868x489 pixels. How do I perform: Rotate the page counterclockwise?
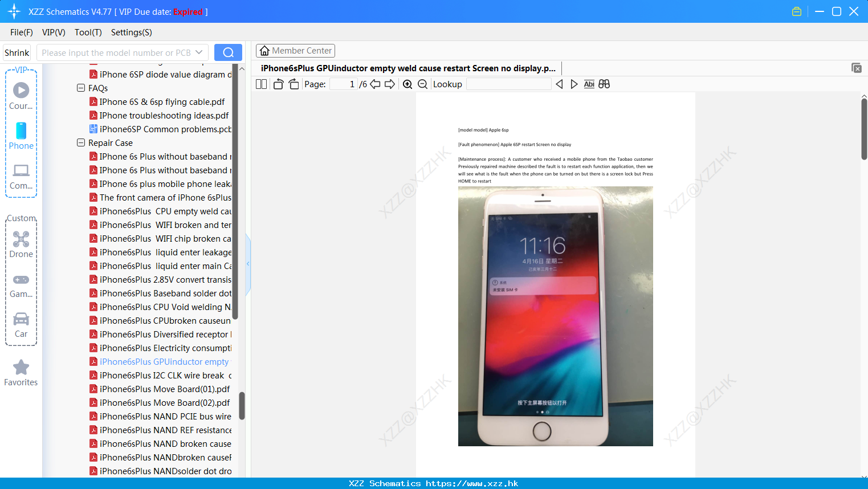[x=278, y=84]
